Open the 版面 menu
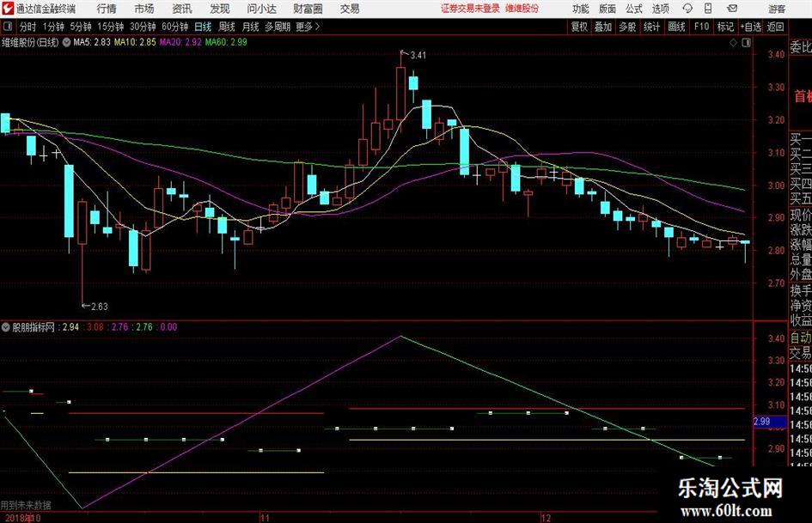 (x=607, y=9)
